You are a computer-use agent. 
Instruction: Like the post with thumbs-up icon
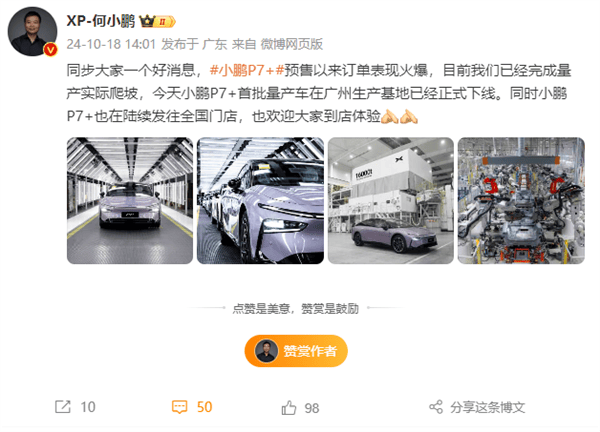point(289,408)
